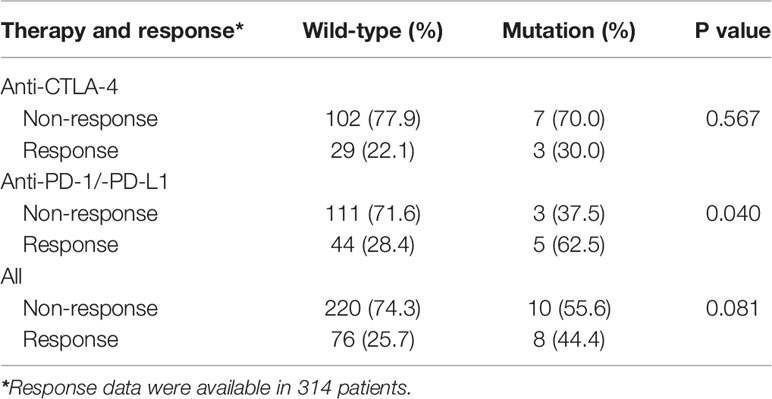Click the 'Mutation (%)' column header
The width and height of the screenshot is (772, 399).
569,31
